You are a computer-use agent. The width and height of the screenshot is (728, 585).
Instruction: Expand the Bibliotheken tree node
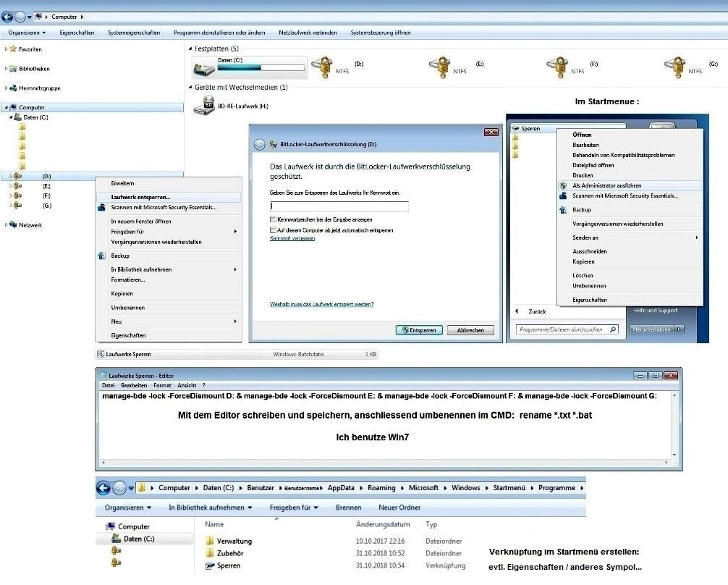point(6,68)
